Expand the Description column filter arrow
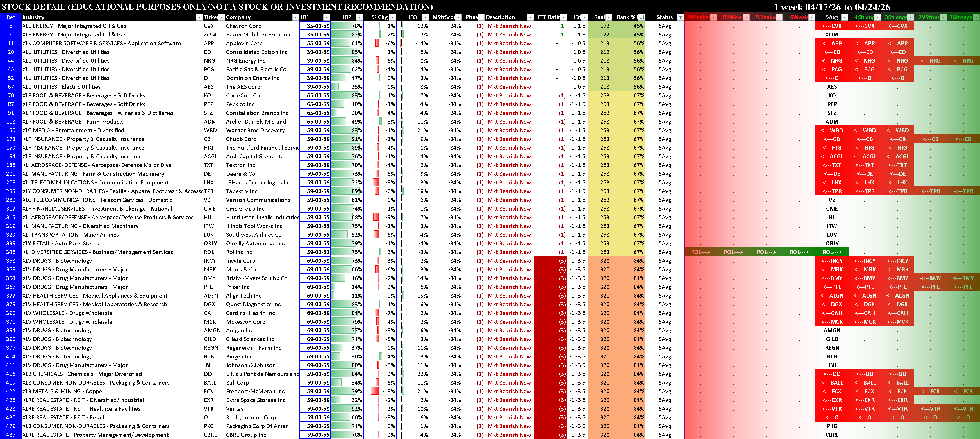Image resolution: width=980 pixels, height=439 pixels. click(x=530, y=17)
